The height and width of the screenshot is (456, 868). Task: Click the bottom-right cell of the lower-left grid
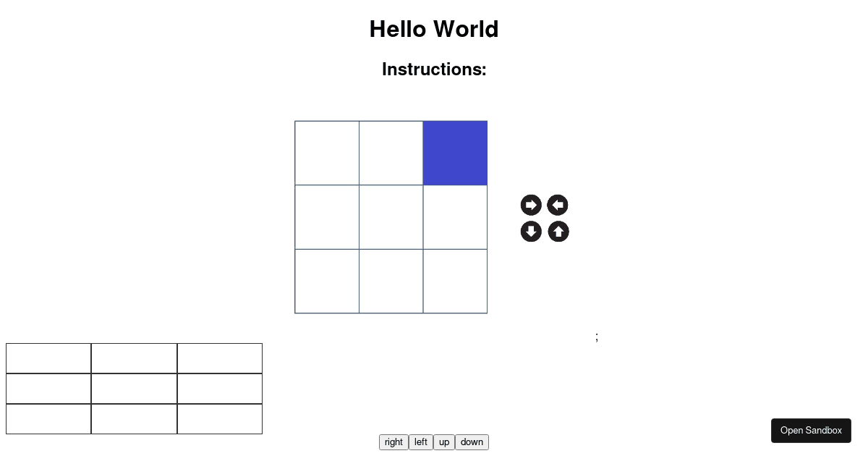tap(219, 418)
